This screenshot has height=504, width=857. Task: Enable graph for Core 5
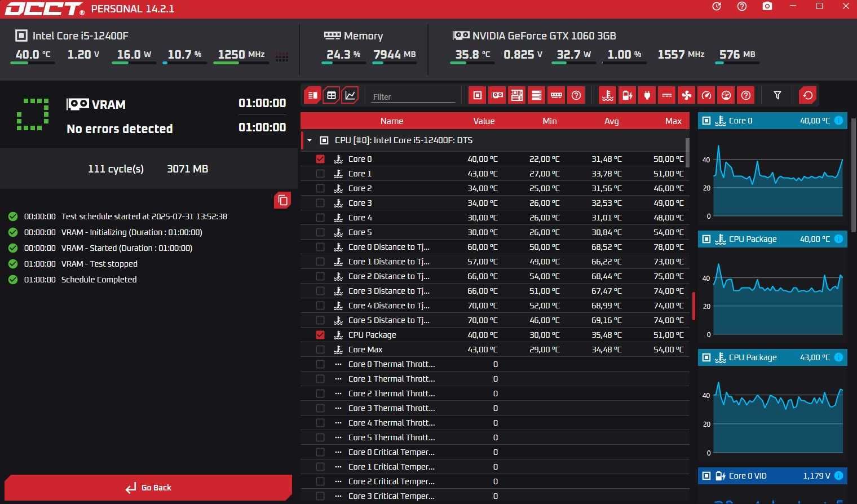[320, 232]
